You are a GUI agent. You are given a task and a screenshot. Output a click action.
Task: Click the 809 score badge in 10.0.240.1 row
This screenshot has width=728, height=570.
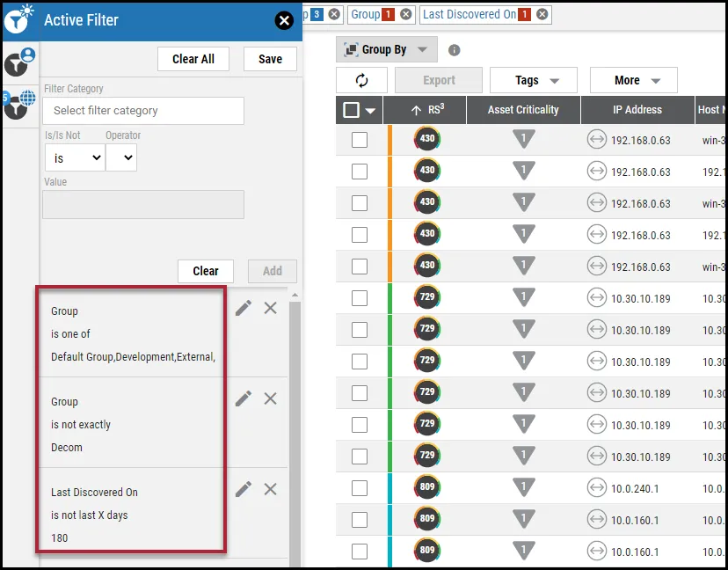426,486
